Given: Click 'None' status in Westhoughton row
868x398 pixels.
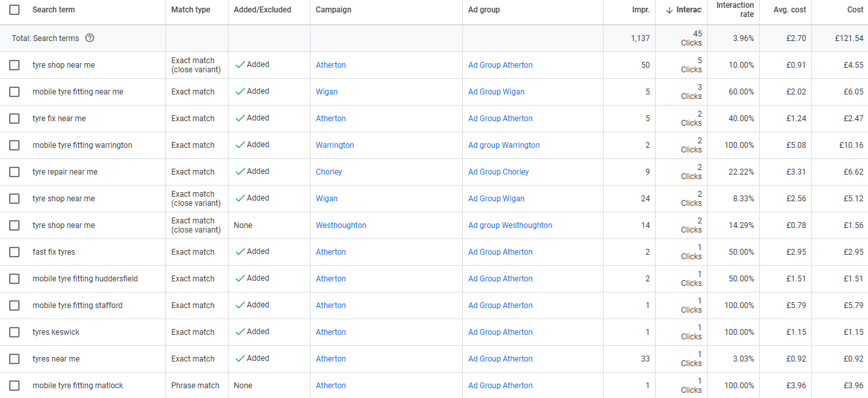Looking at the screenshot, I should pyautogui.click(x=243, y=225).
